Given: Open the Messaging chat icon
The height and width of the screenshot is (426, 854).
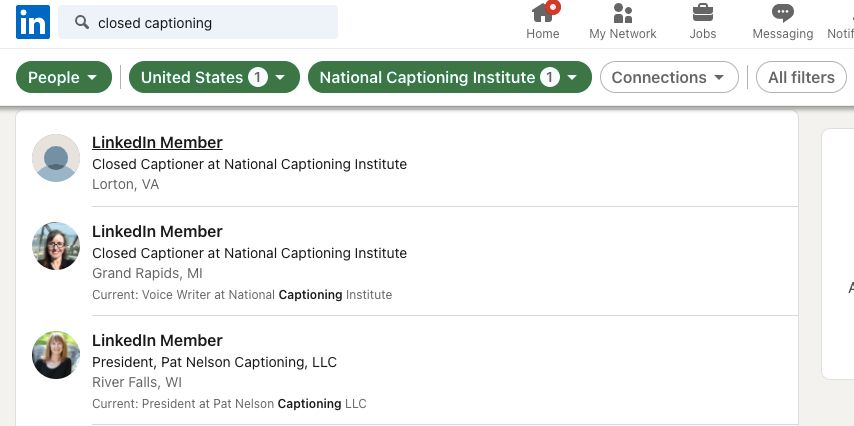Looking at the screenshot, I should (x=782, y=13).
